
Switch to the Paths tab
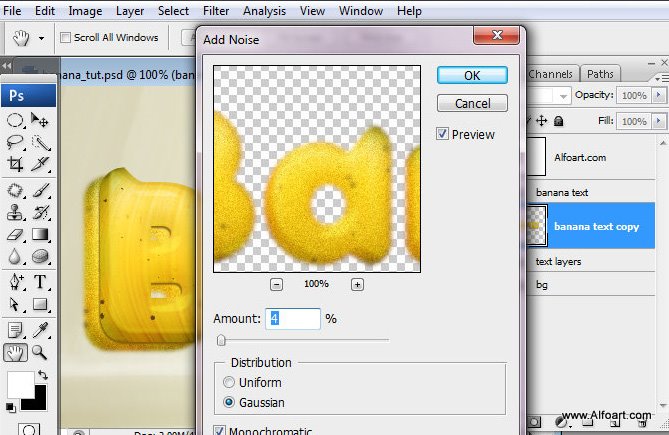pos(600,74)
